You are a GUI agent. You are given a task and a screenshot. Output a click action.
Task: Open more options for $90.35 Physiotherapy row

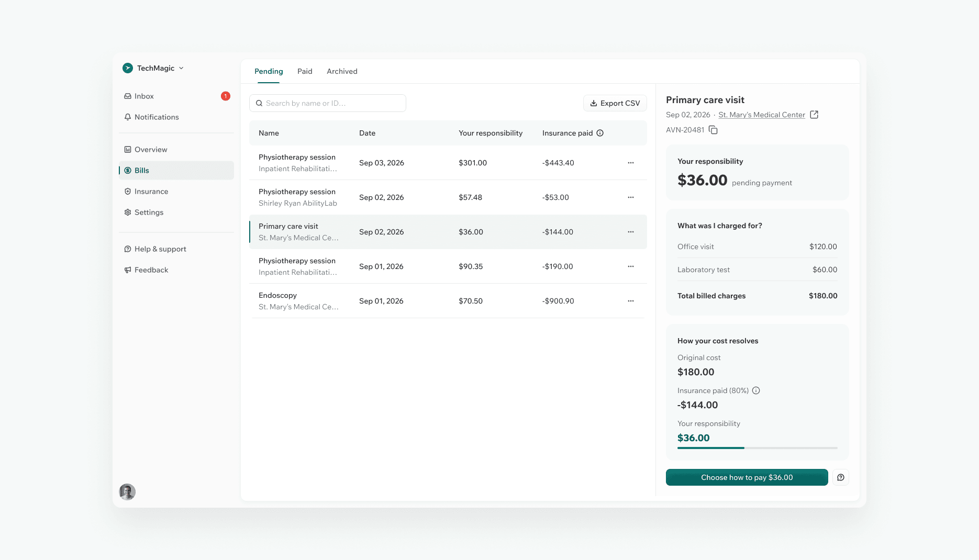click(631, 266)
